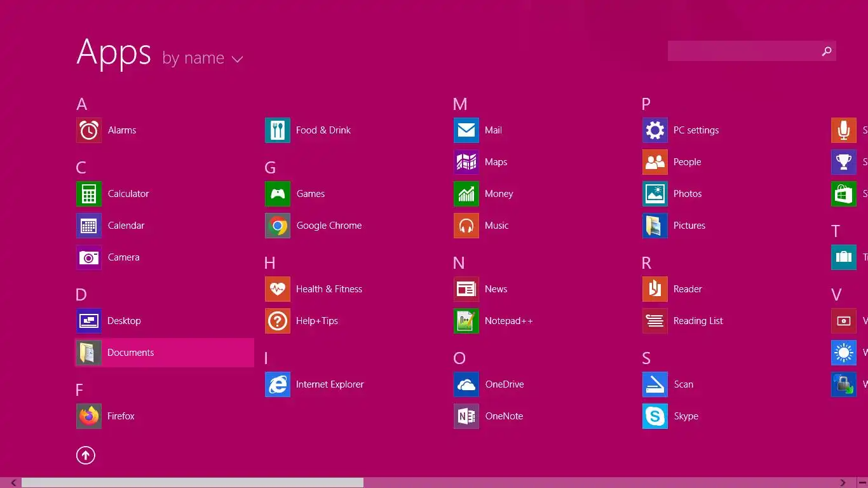Open the Photos app icon
Viewport: 868px width, 488px height.
click(655, 194)
